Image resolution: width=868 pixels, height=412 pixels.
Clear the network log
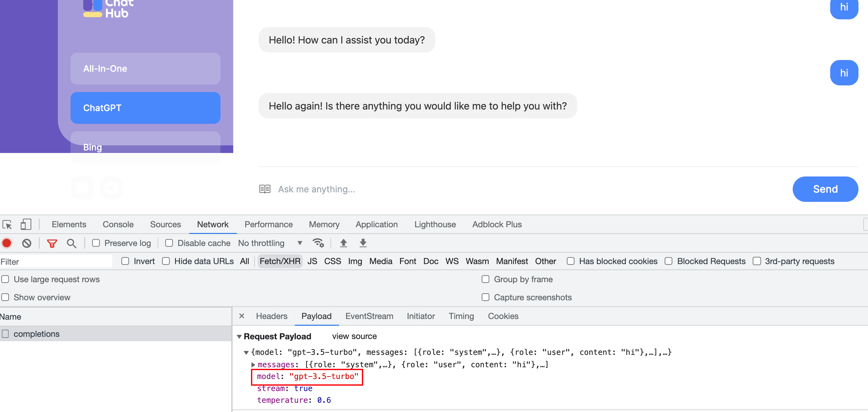(x=27, y=243)
